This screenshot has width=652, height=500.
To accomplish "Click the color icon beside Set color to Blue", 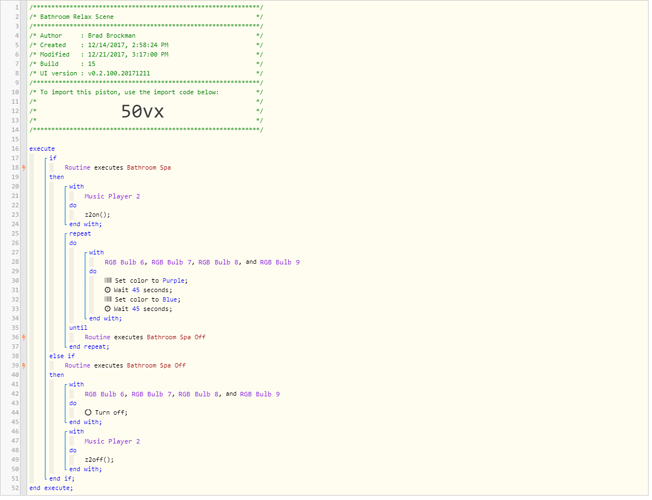I will point(108,300).
